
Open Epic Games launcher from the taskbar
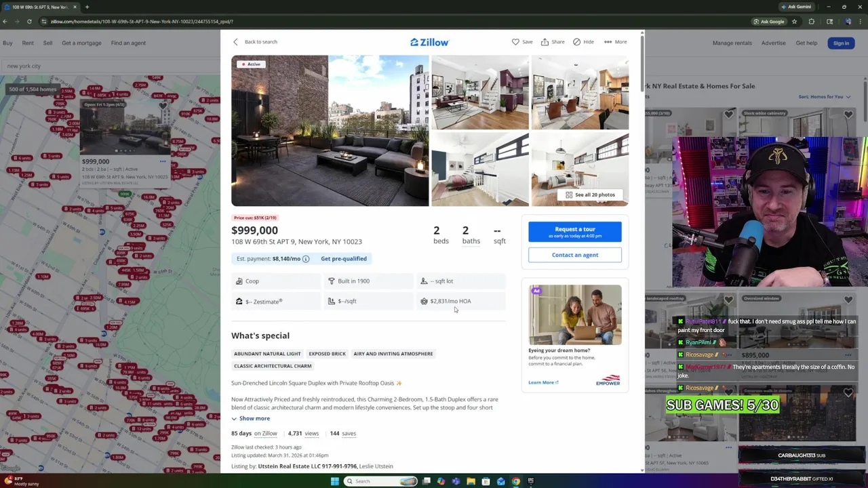pos(530,481)
